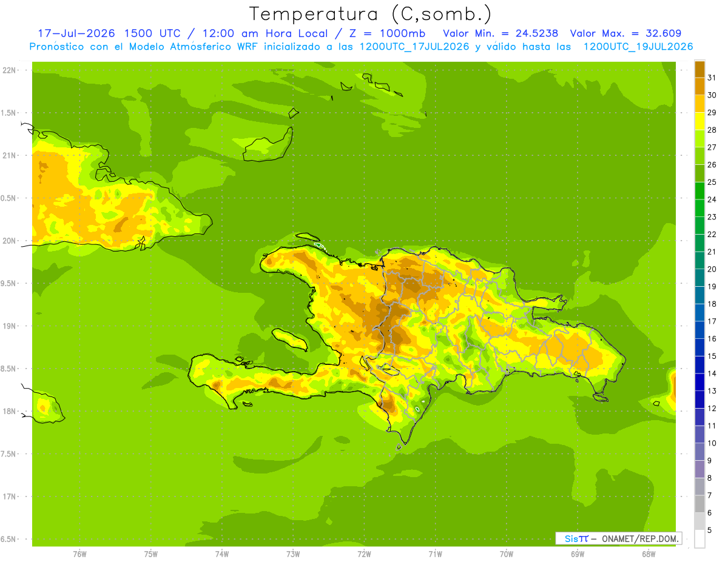Image resolution: width=728 pixels, height=562 pixels.
Task: Click the Pronóstico con el Modelo Atmosférico WRF text
Action: tap(144, 47)
